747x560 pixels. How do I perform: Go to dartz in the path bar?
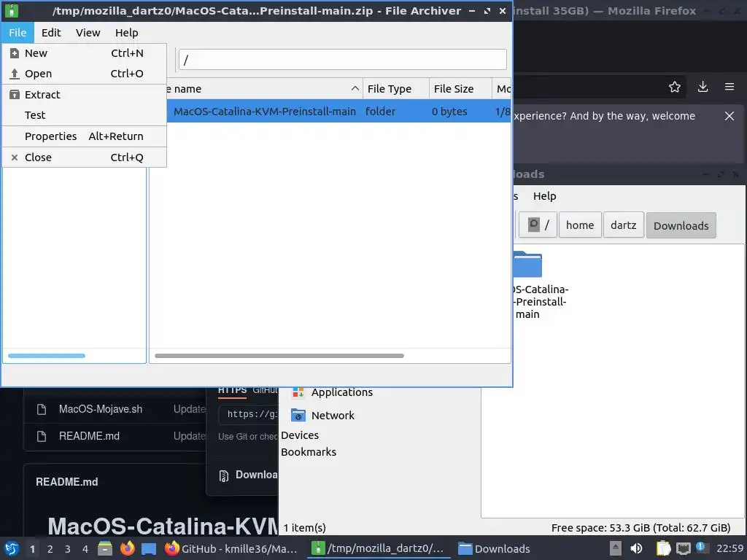pyautogui.click(x=623, y=225)
